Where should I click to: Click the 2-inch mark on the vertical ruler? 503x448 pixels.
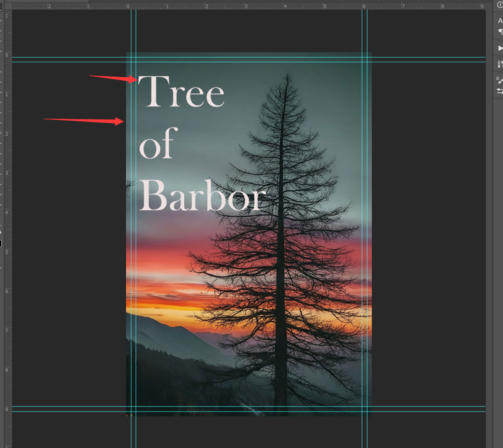point(6,133)
